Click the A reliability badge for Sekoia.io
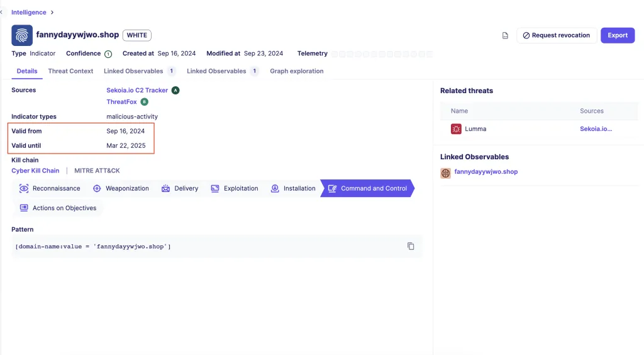 (x=175, y=91)
